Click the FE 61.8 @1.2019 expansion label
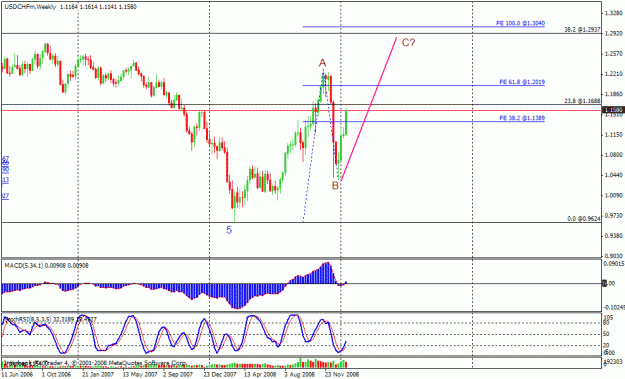625x379 pixels. (x=522, y=82)
